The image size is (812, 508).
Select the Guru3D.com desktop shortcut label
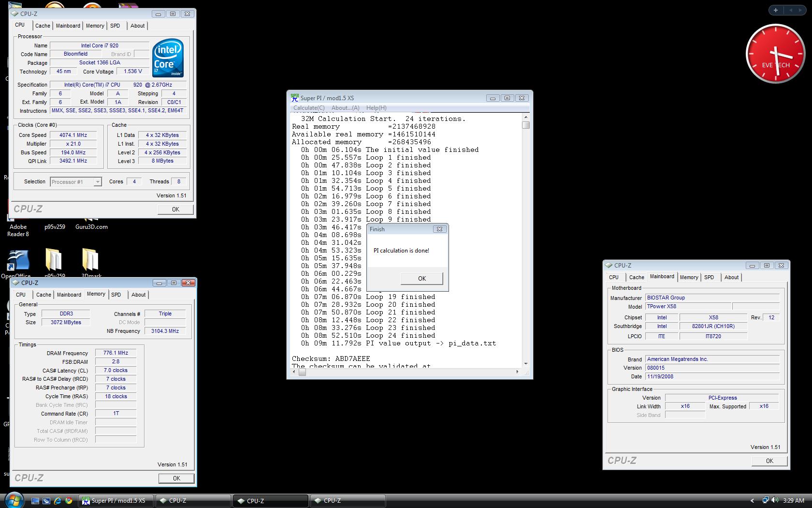click(x=91, y=227)
